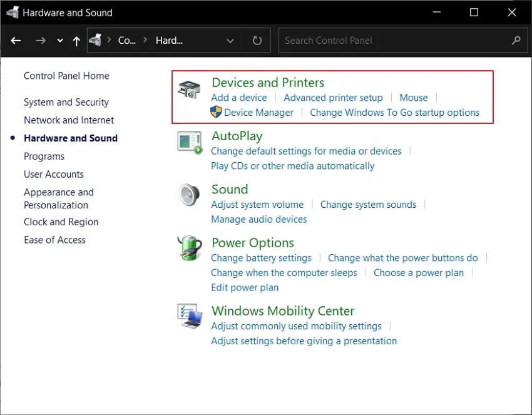Refresh the Control Panel view
The height and width of the screenshot is (415, 532).
(x=257, y=41)
